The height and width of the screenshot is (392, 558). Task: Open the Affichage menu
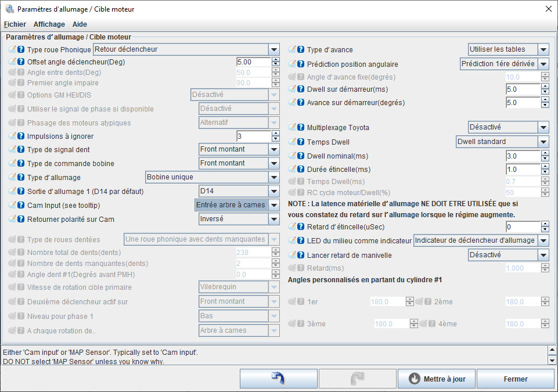[49, 24]
